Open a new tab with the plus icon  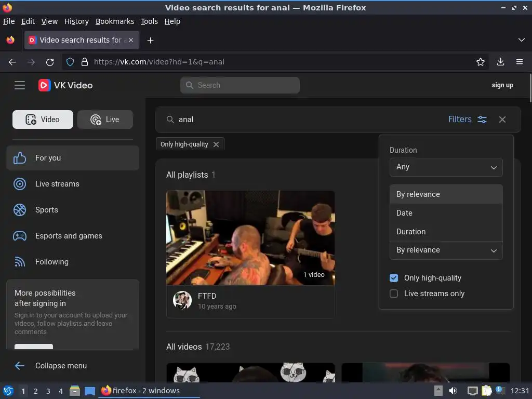point(150,41)
